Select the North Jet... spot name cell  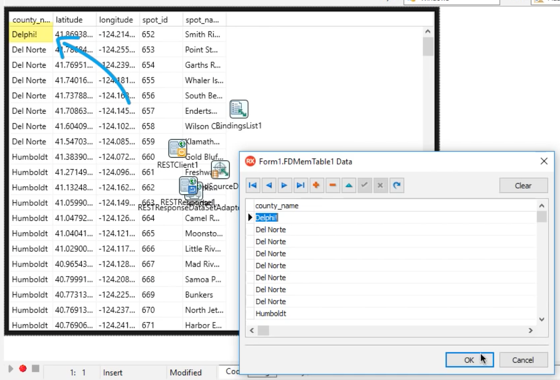click(204, 310)
